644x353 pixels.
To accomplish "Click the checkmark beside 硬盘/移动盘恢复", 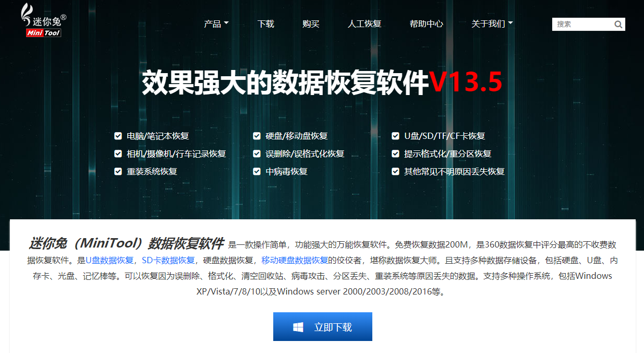I will [x=257, y=136].
